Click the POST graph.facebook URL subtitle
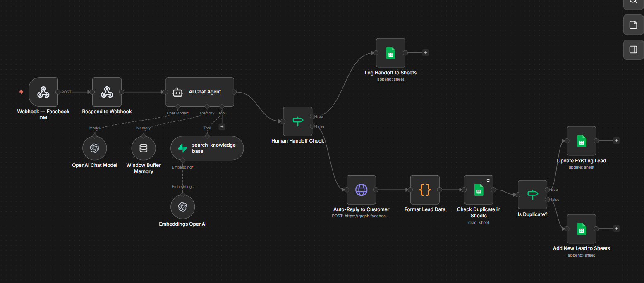 coord(361,216)
